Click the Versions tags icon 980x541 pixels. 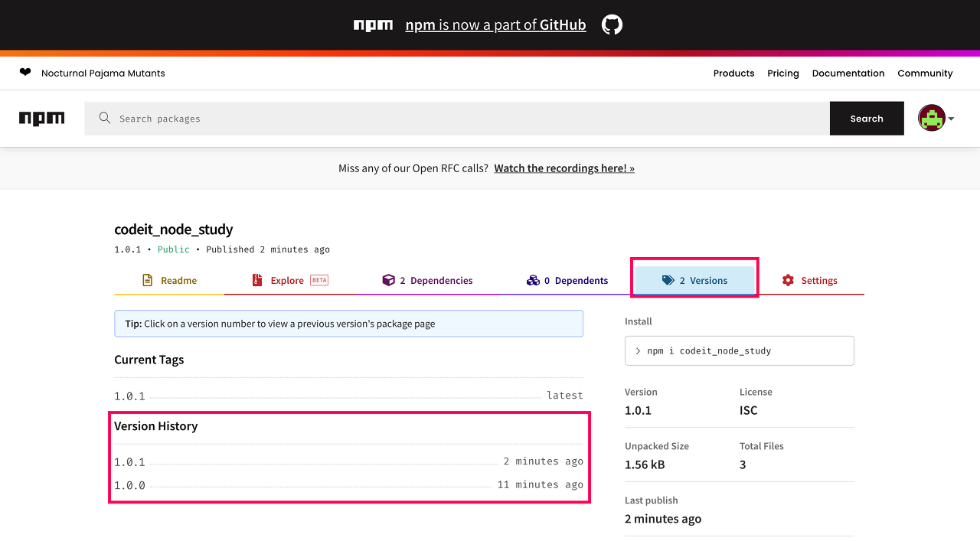coord(668,281)
